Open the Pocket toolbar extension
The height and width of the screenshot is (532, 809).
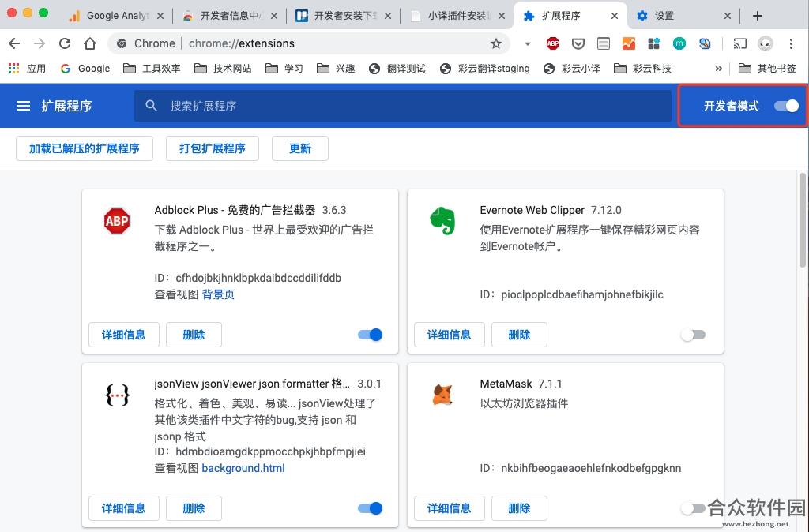pyautogui.click(x=578, y=44)
